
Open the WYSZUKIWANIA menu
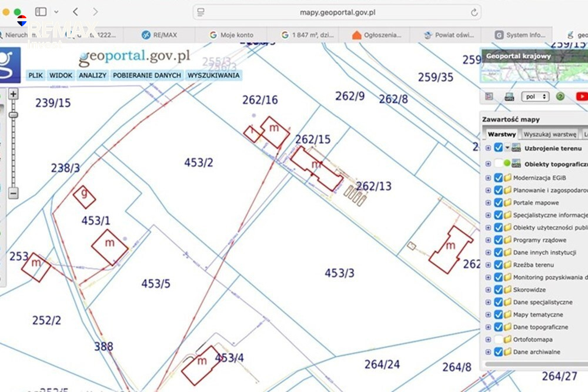tap(213, 75)
